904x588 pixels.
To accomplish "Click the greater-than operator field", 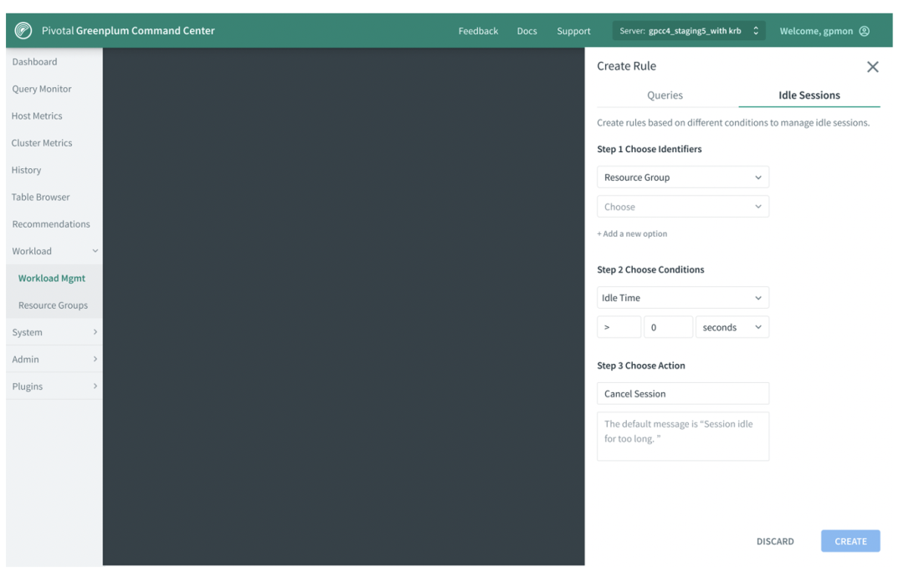I will (x=619, y=327).
